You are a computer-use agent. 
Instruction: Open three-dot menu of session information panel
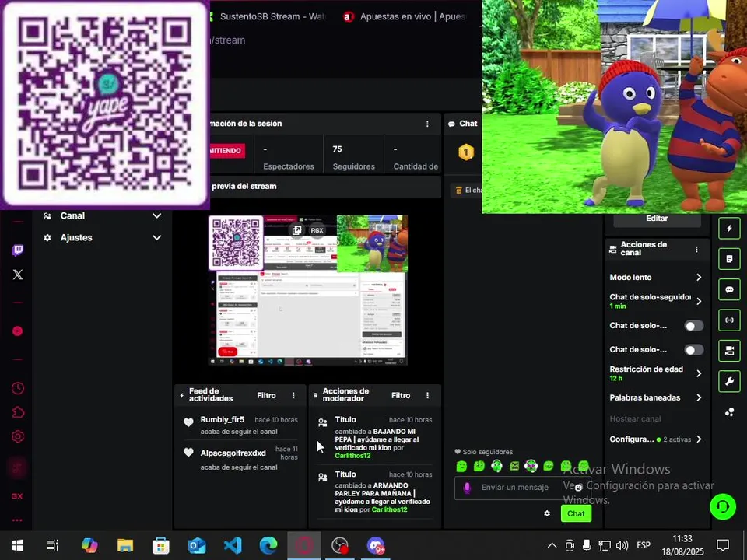pyautogui.click(x=427, y=124)
